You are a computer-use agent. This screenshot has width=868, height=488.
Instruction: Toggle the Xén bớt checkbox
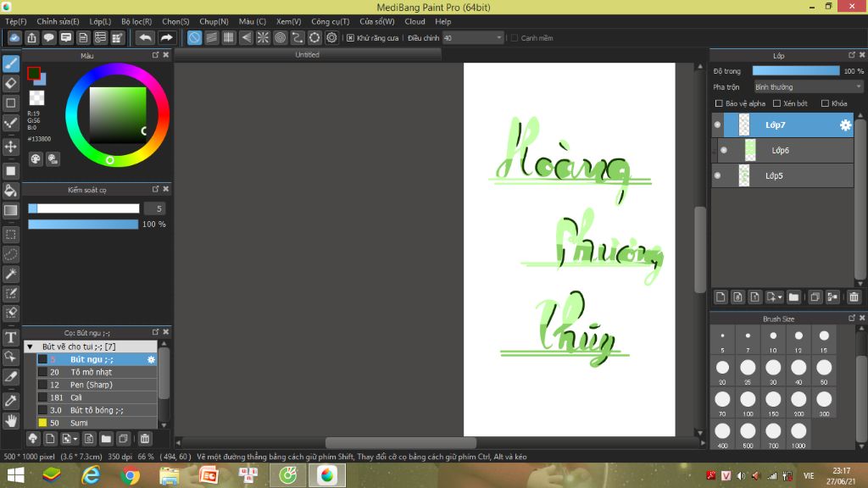776,103
